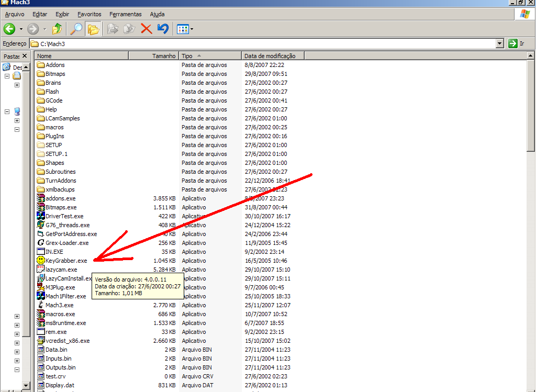Expand the address bar dropdown list

(x=500, y=43)
